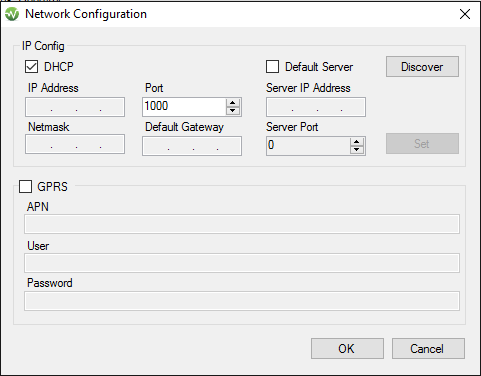Enable the Default Server checkbox
Screen dimensions: 481x376
[x=272, y=67]
